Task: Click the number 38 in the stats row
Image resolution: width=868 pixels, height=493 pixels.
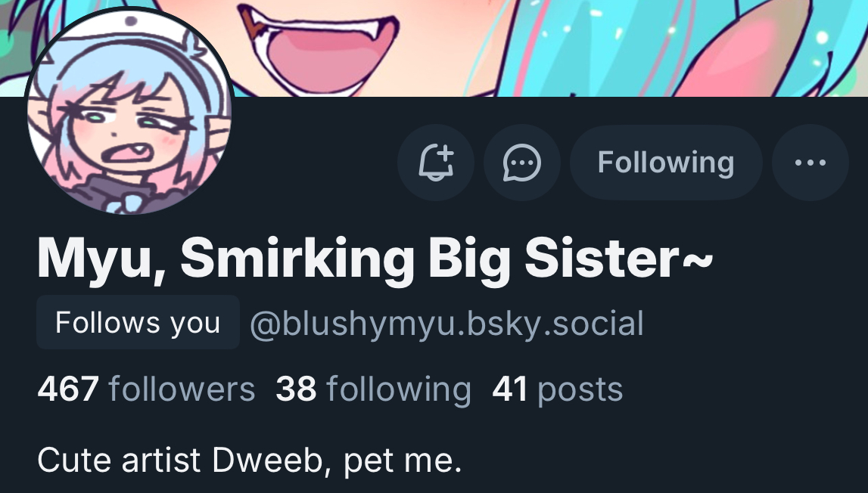Action: [x=296, y=389]
